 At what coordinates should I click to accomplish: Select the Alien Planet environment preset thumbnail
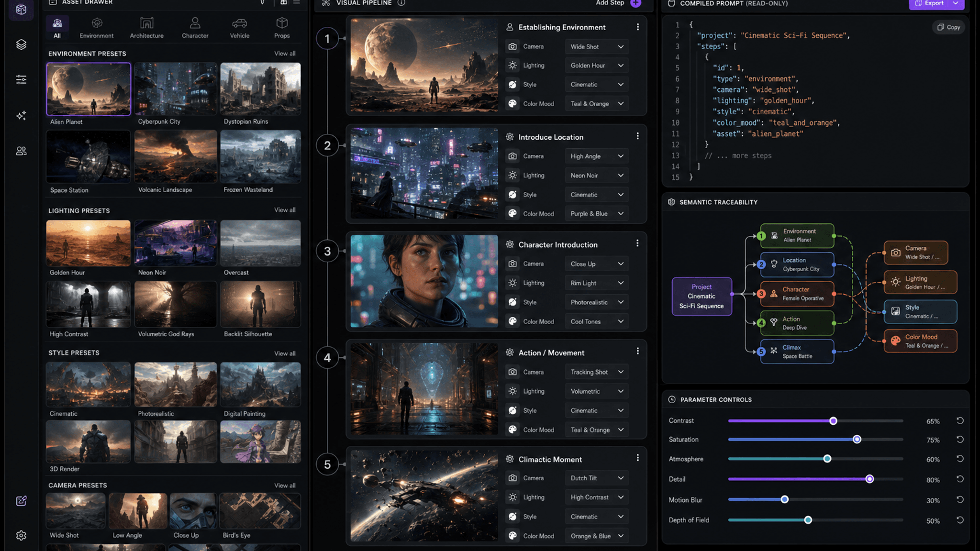89,89
